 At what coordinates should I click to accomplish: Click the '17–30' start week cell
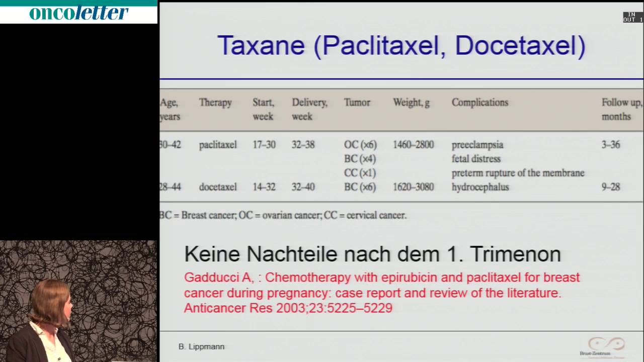[264, 145]
